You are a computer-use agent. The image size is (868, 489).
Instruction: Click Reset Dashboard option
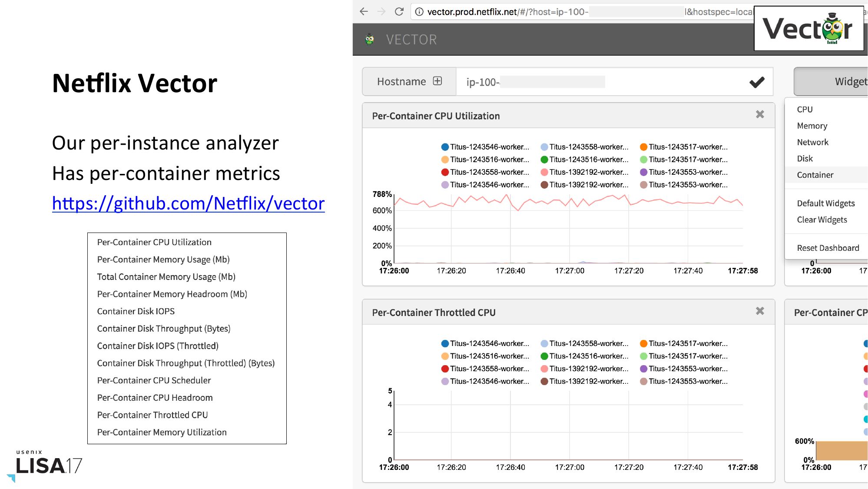coord(828,248)
